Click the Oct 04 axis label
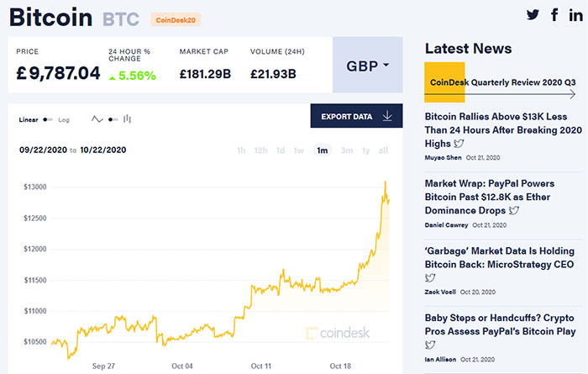The width and height of the screenshot is (588, 374). coord(182,366)
